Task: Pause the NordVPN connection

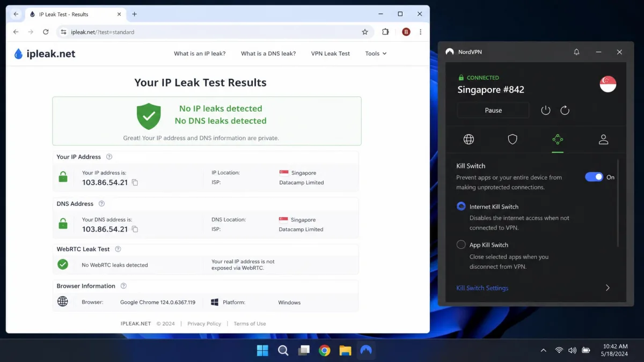Action: pos(493,110)
